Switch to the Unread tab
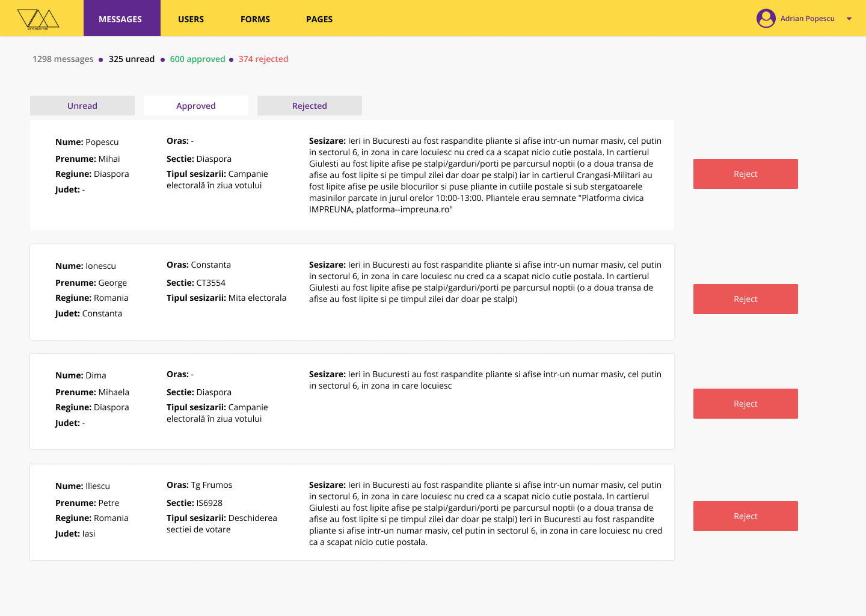This screenshot has width=866, height=616. (x=82, y=105)
